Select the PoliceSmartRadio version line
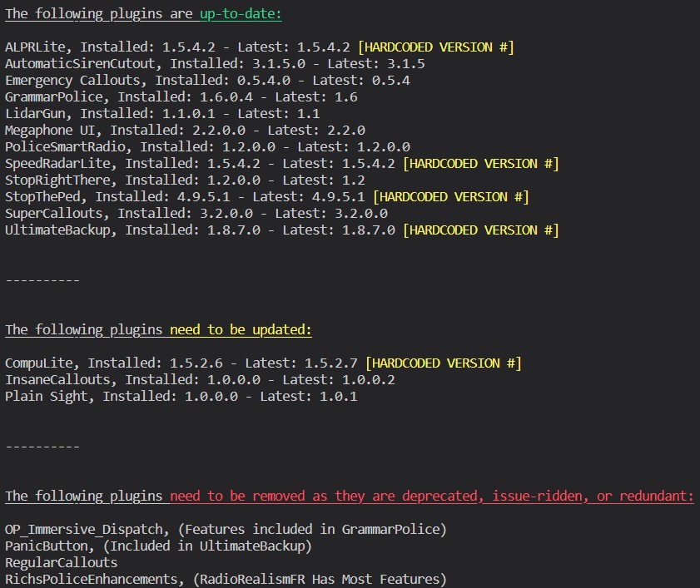Screen dimensions: 700x588 click(x=207, y=146)
